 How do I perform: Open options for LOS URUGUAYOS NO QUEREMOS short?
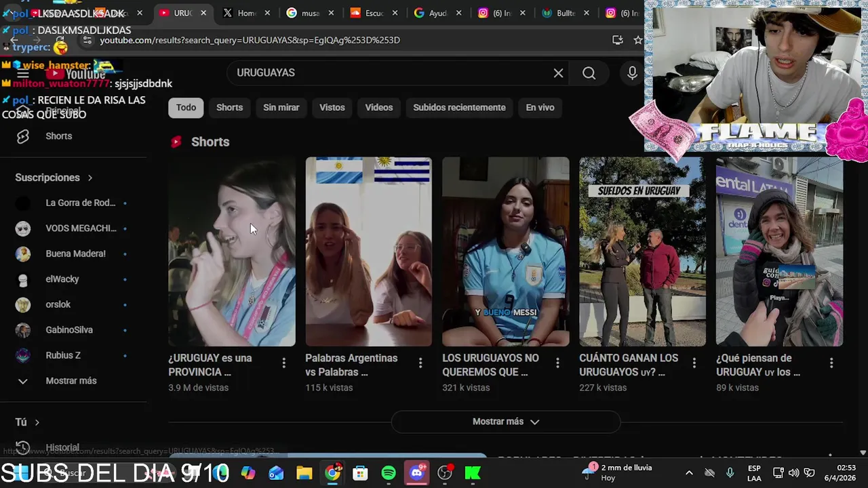point(557,363)
